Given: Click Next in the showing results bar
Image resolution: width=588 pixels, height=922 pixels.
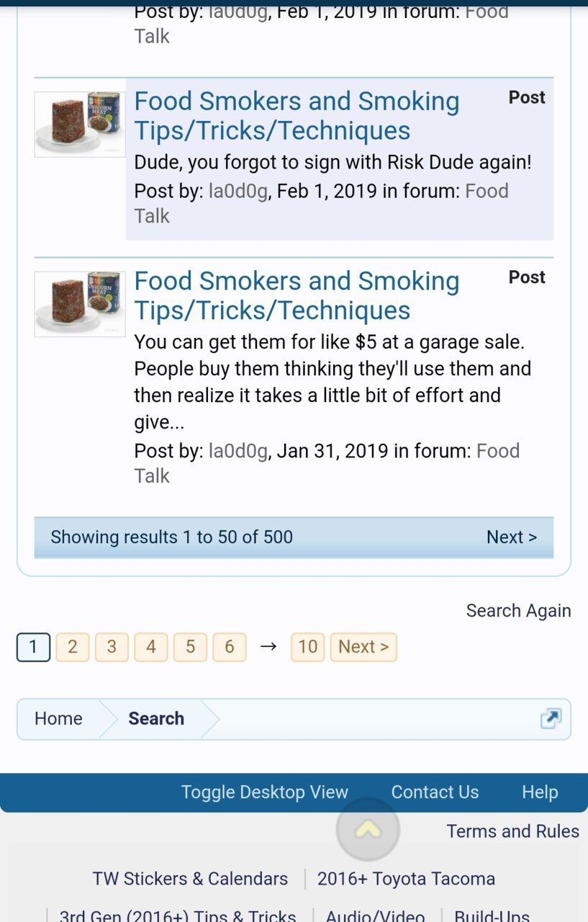Looking at the screenshot, I should (x=512, y=537).
